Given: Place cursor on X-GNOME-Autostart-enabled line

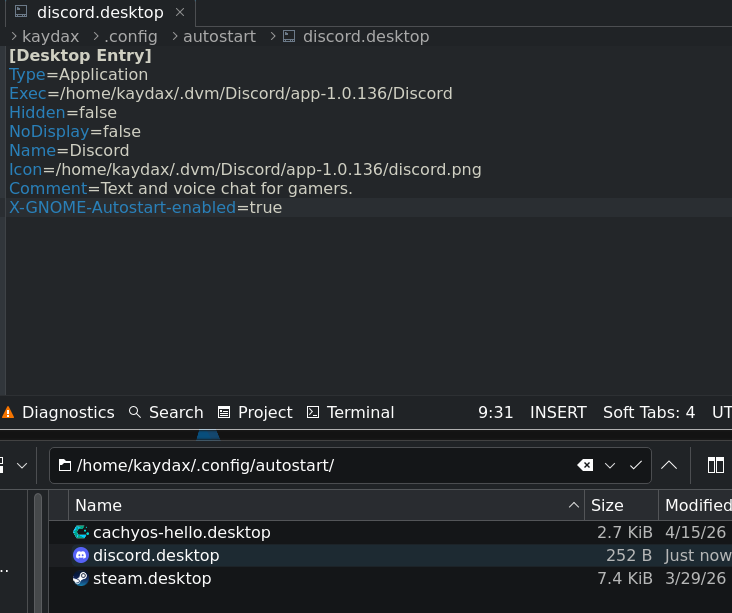Looking at the screenshot, I should [146, 207].
